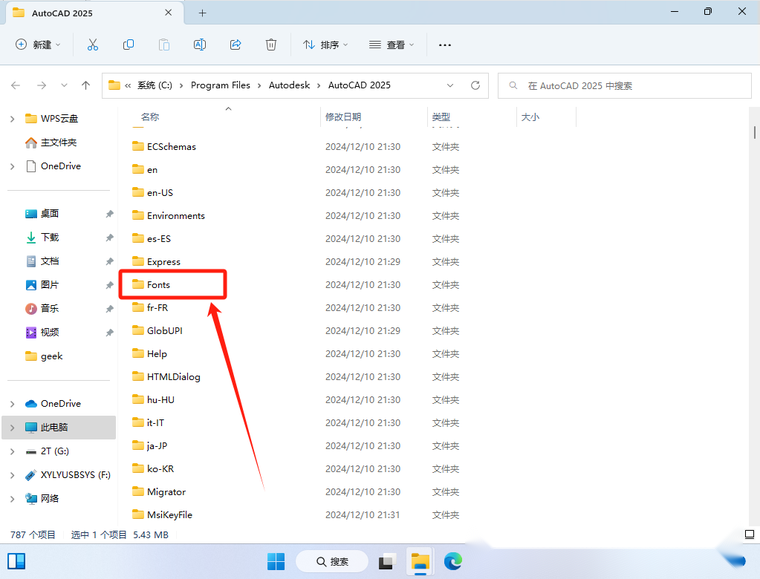Screen dimensions: 760x579
Task: Expand the WPS cloud drive tree node
Action: tap(12, 118)
